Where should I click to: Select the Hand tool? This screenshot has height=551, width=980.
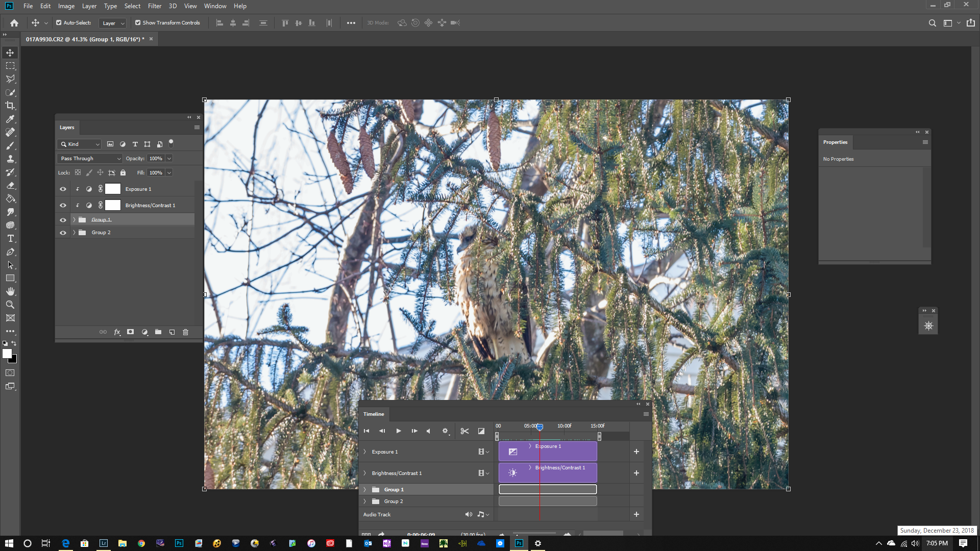point(10,291)
